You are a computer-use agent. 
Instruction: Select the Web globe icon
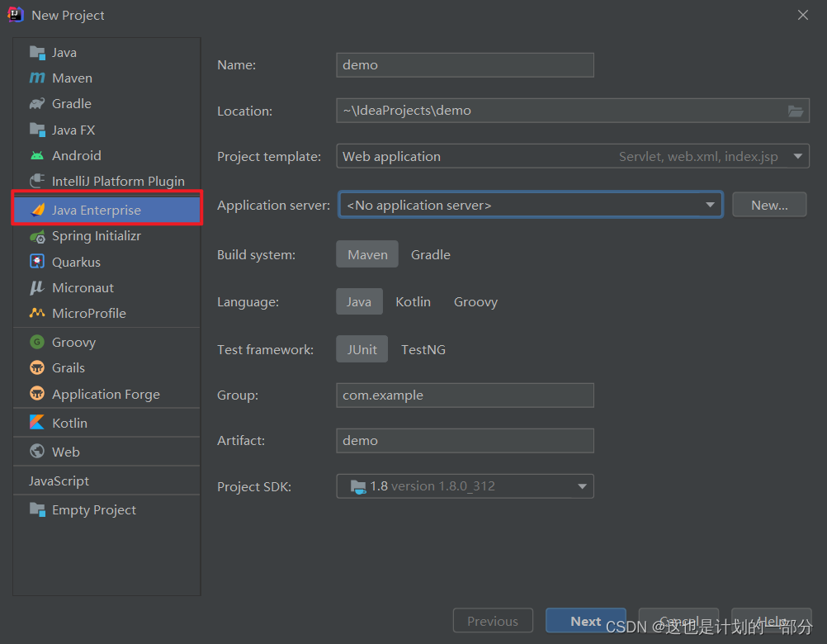pyautogui.click(x=37, y=452)
